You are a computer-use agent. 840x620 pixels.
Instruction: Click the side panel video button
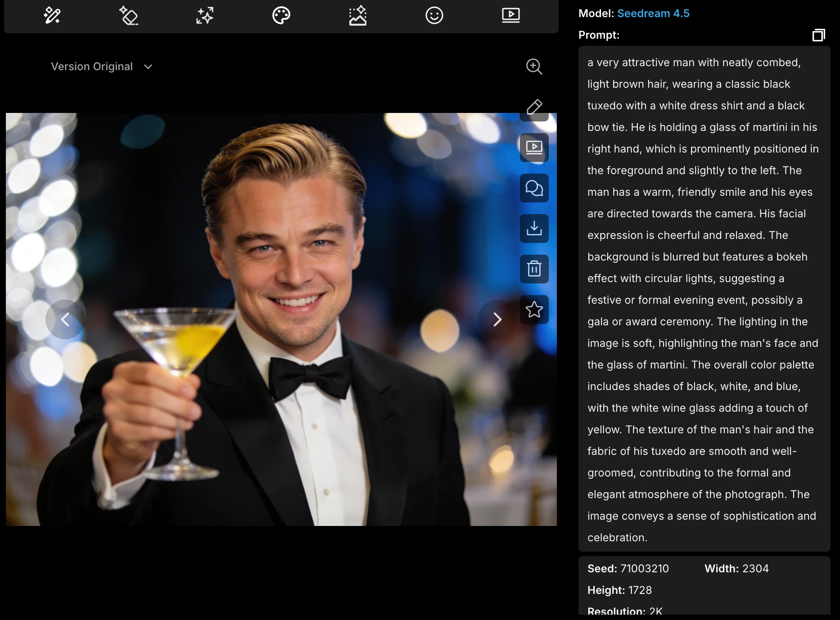534,148
